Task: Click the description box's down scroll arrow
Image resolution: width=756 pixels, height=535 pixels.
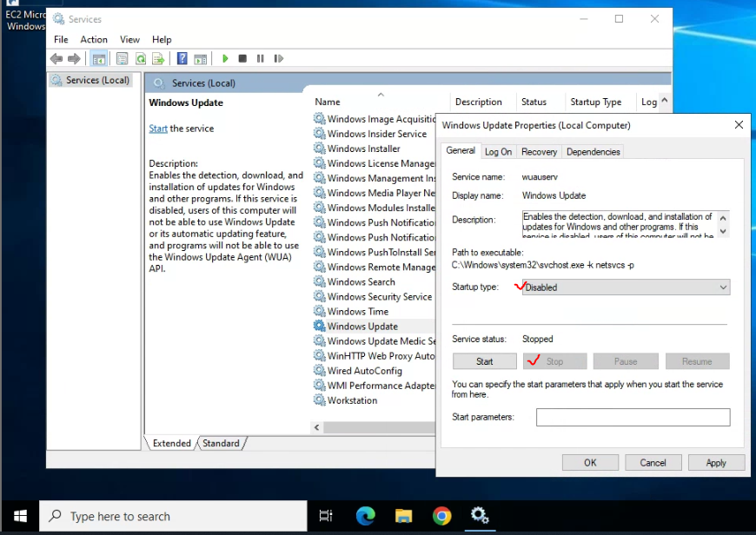Action: (x=723, y=231)
